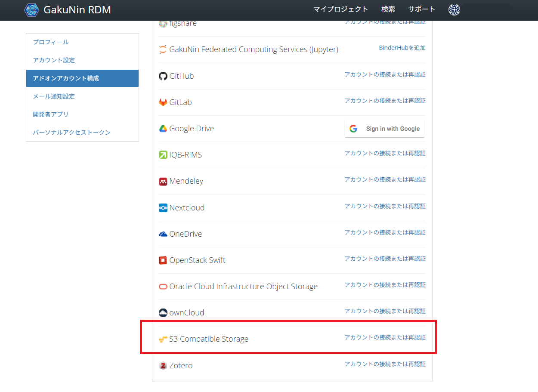Select アカウント設定 in the sidebar

coord(54,60)
